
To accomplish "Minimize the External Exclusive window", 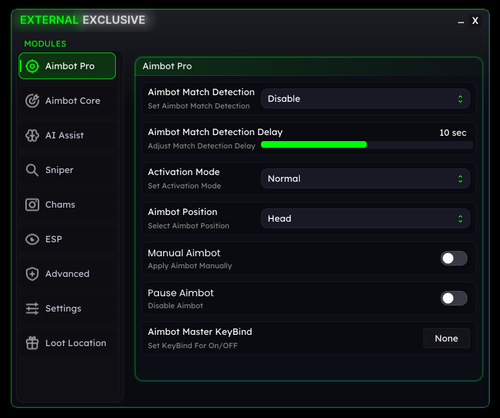I will point(461,21).
